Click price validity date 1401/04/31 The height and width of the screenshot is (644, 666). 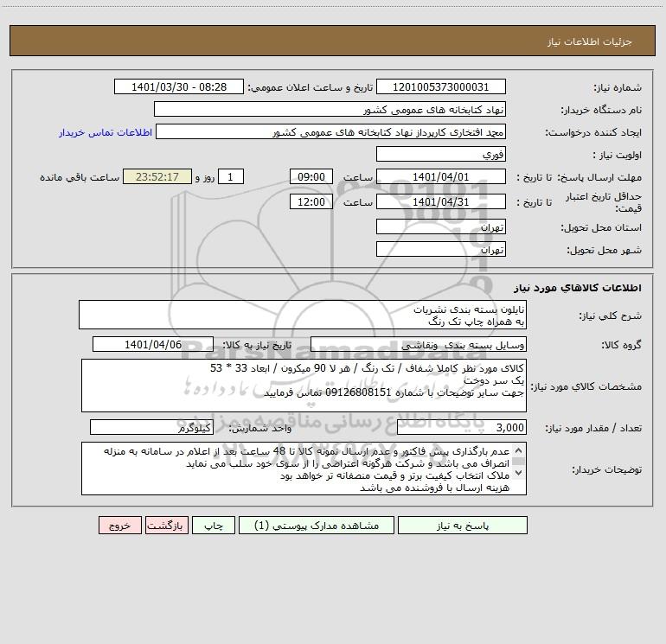click(x=441, y=201)
